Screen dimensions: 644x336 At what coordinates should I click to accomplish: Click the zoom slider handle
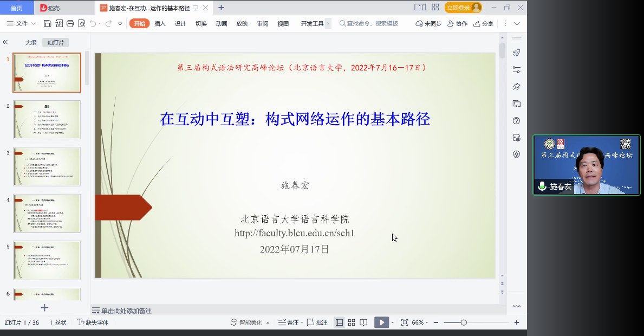coord(464,322)
